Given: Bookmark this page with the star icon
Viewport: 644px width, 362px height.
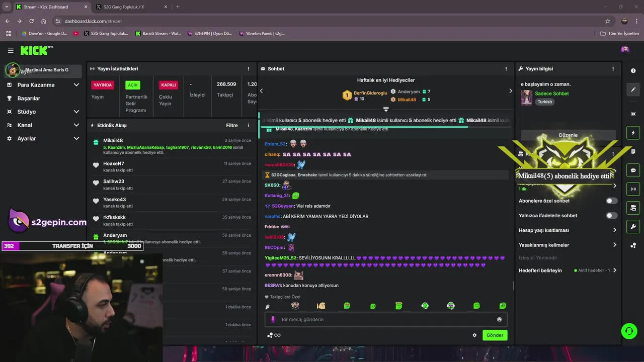Looking at the screenshot, I should (x=608, y=21).
